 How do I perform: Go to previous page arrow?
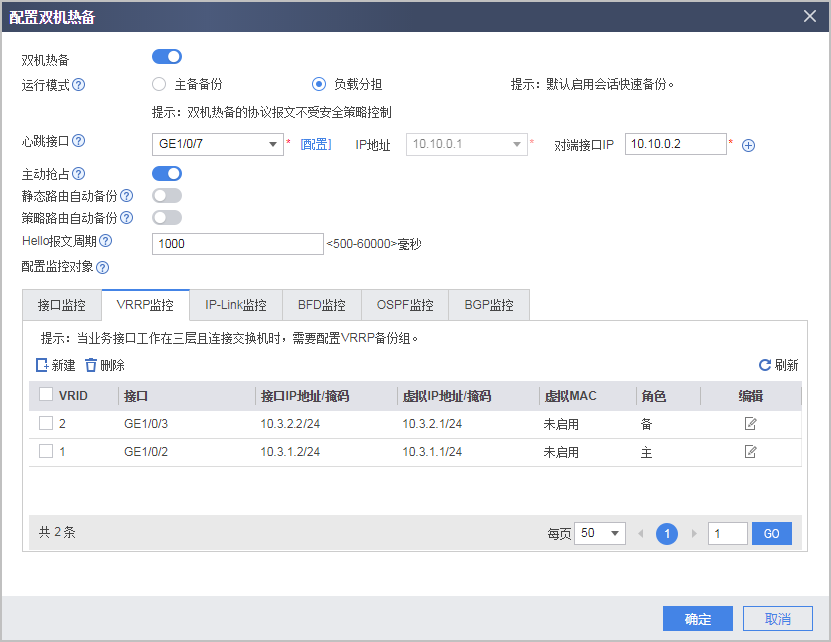coord(641,533)
